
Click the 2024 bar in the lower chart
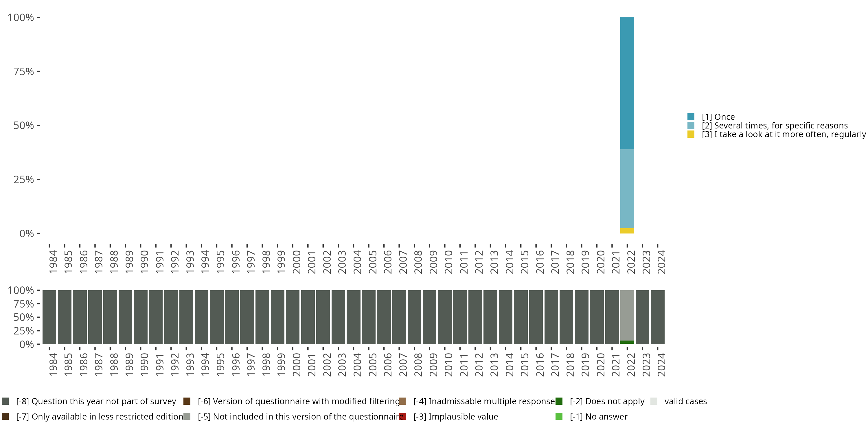point(657,317)
